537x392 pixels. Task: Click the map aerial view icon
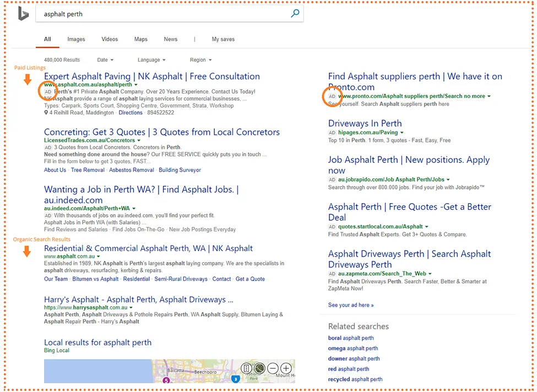[x=259, y=368]
